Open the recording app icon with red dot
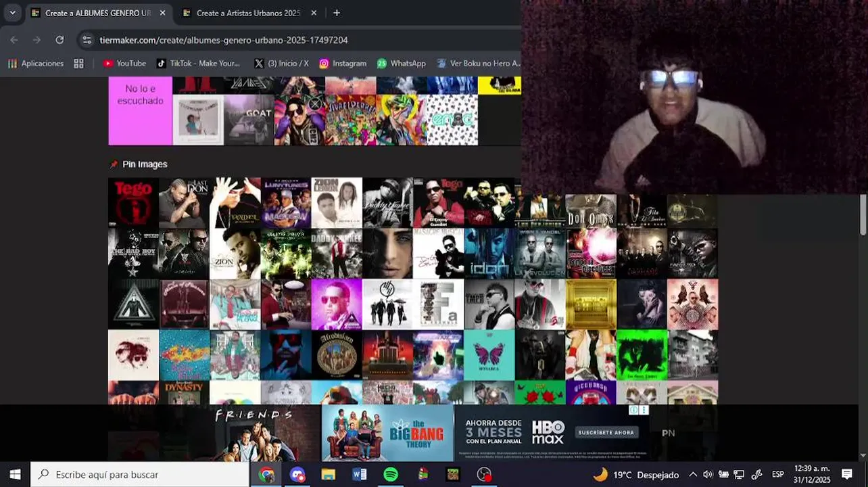 484,474
